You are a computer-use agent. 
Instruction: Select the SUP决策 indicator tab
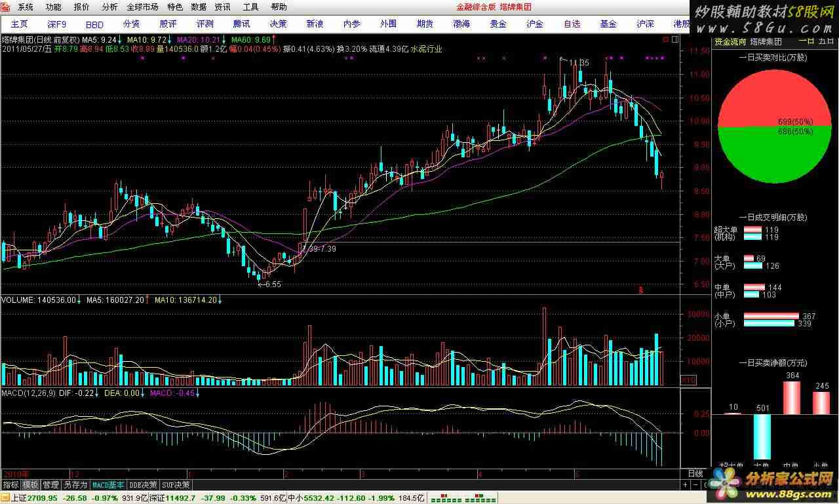(x=177, y=485)
